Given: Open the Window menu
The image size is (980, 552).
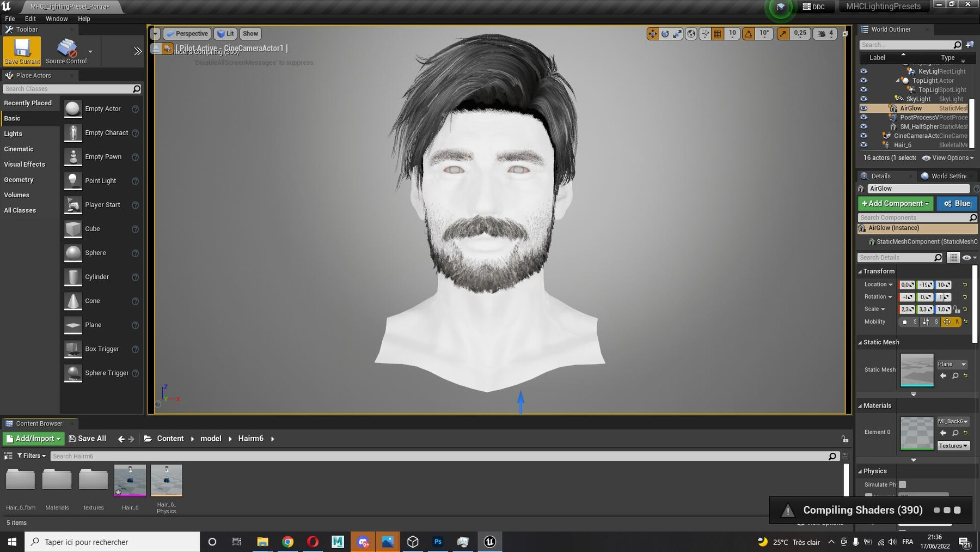Looking at the screenshot, I should [x=57, y=19].
